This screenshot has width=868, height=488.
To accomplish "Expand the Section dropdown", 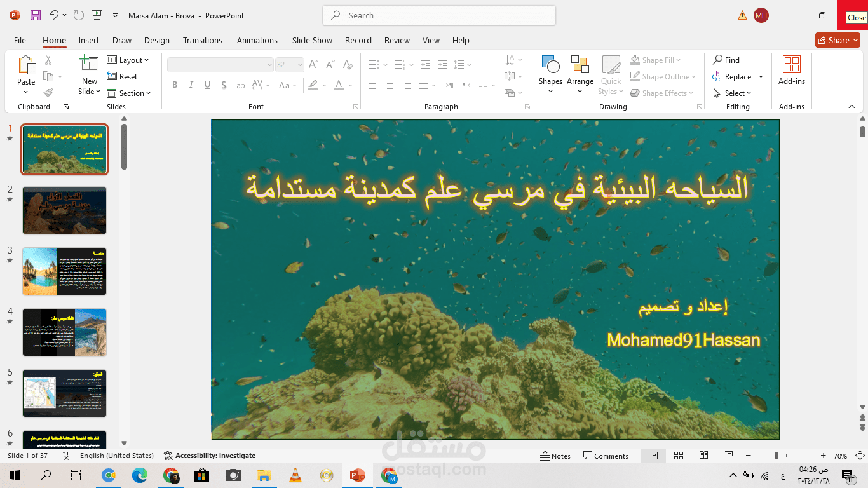I will pyautogui.click(x=129, y=93).
